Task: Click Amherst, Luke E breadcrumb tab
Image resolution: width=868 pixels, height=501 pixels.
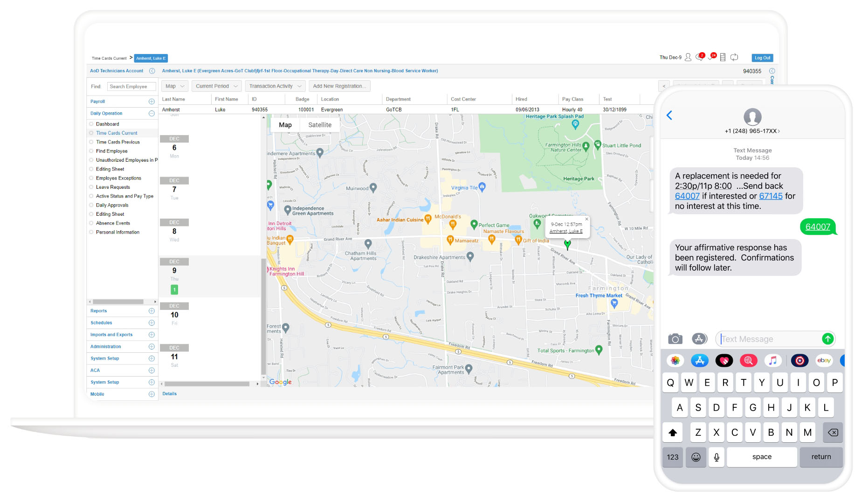Action: (151, 58)
